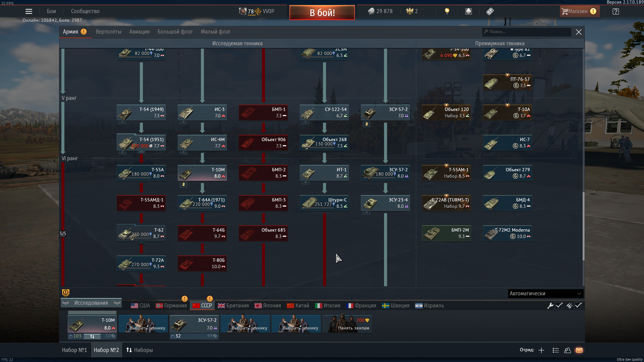Click the auto-refill ammo icon
The image size is (644, 362).
[x=569, y=306]
